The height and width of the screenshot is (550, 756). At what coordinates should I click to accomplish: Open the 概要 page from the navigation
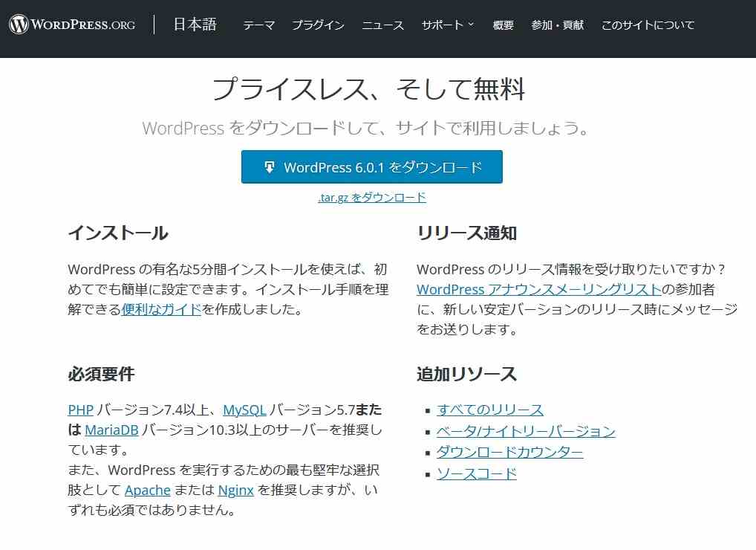(x=503, y=25)
